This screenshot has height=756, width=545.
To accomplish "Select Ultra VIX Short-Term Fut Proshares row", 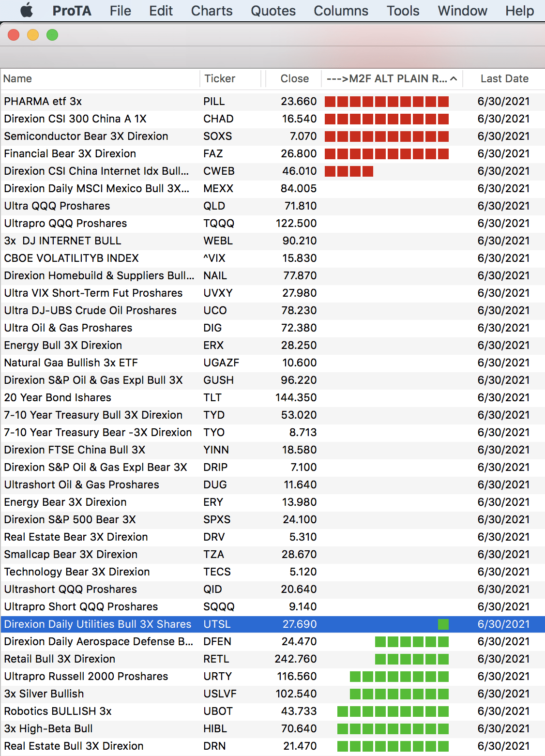I will 272,293.
